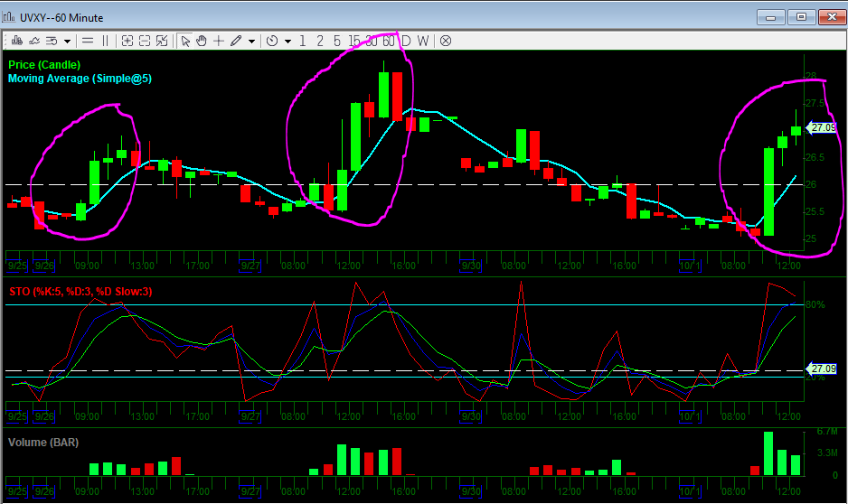Click the 9/30 date label on price axis
The height and width of the screenshot is (504, 848).
click(470, 266)
